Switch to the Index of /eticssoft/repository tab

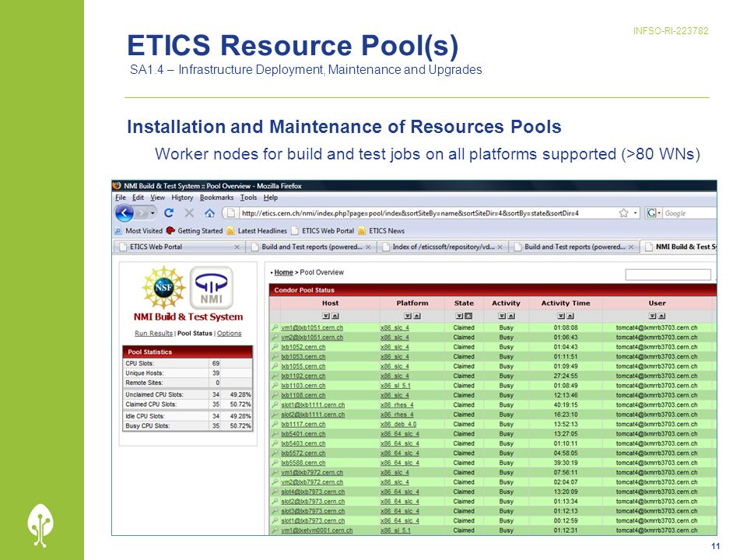point(443,247)
